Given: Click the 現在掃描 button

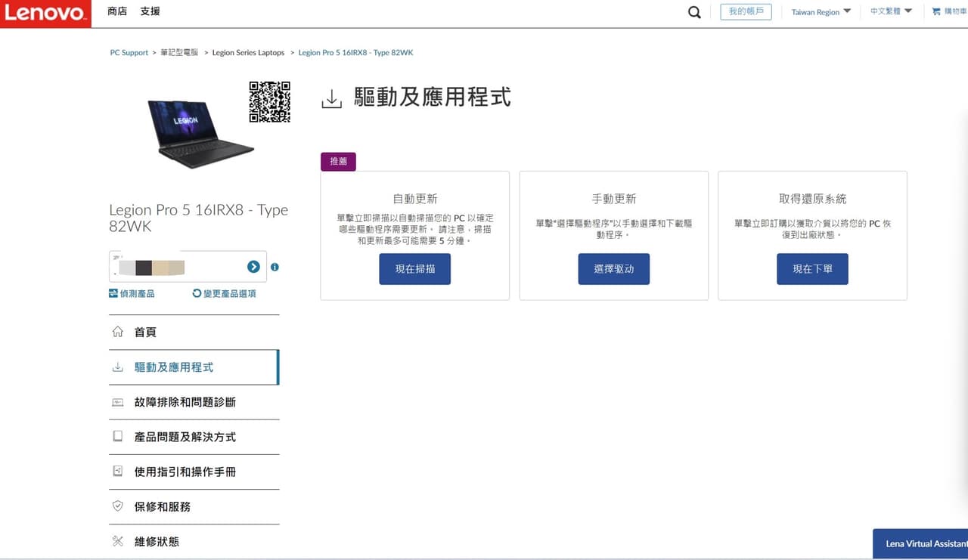Looking at the screenshot, I should (415, 269).
